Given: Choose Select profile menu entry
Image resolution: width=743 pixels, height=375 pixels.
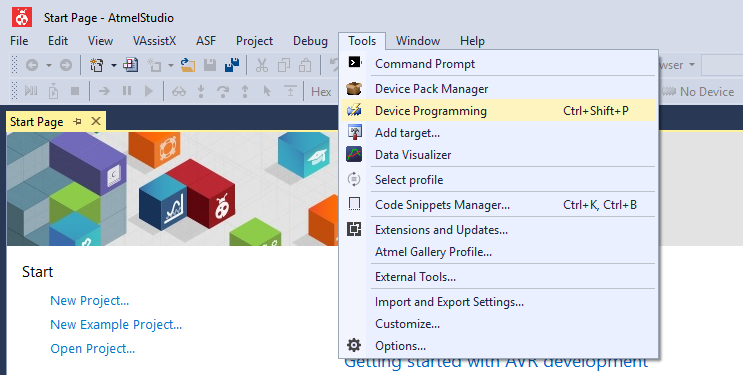Looking at the screenshot, I should click(x=498, y=180).
